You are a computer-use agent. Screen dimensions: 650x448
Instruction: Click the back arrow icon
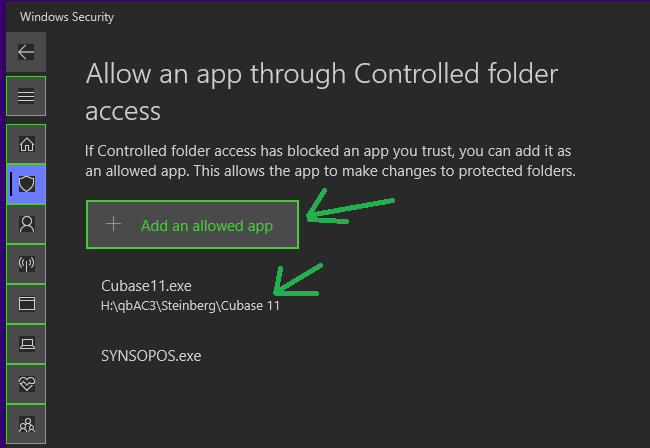coord(26,53)
